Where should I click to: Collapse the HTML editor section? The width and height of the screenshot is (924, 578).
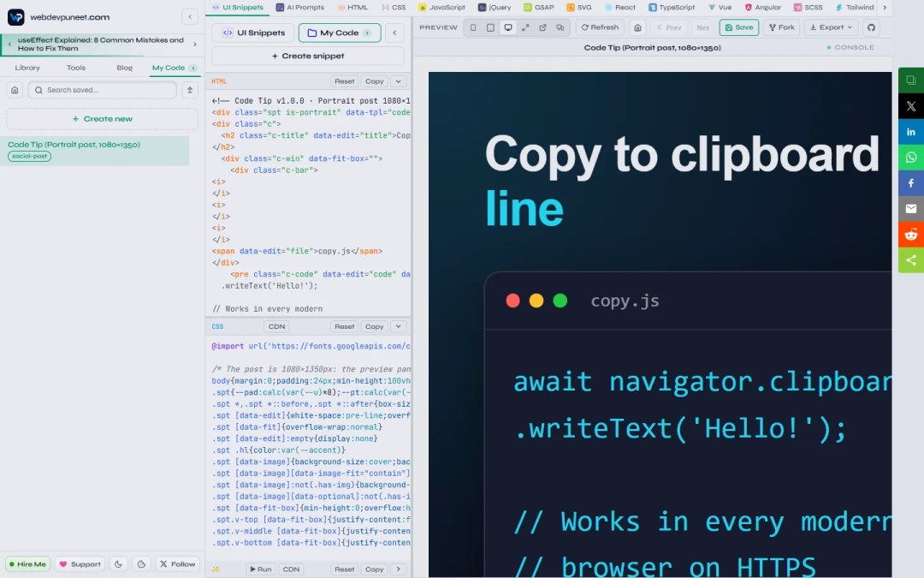pyautogui.click(x=399, y=81)
